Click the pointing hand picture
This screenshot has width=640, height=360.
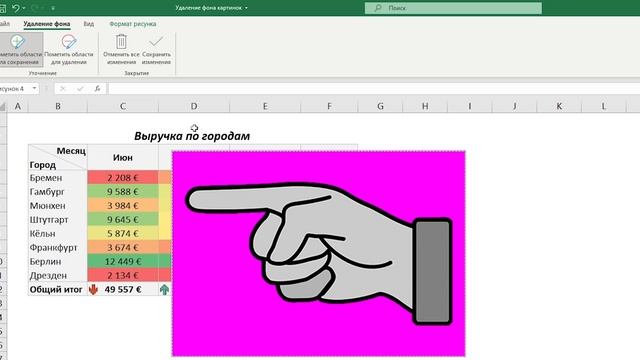[318, 253]
